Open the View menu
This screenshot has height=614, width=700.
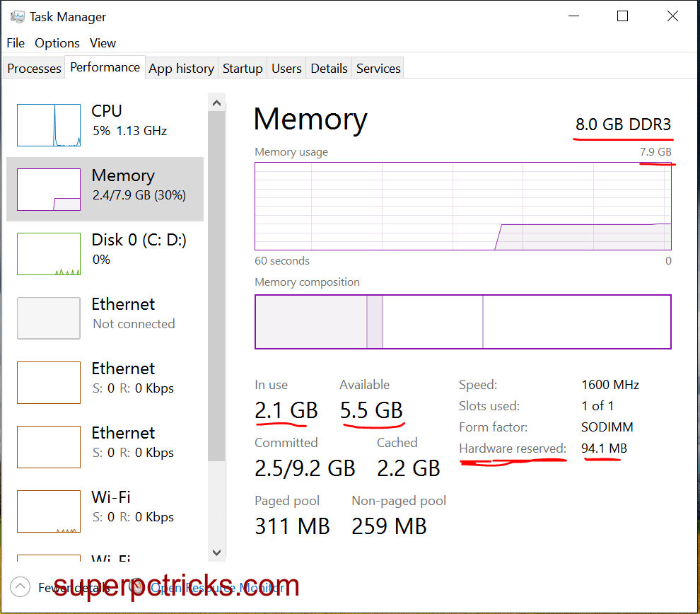pos(103,43)
